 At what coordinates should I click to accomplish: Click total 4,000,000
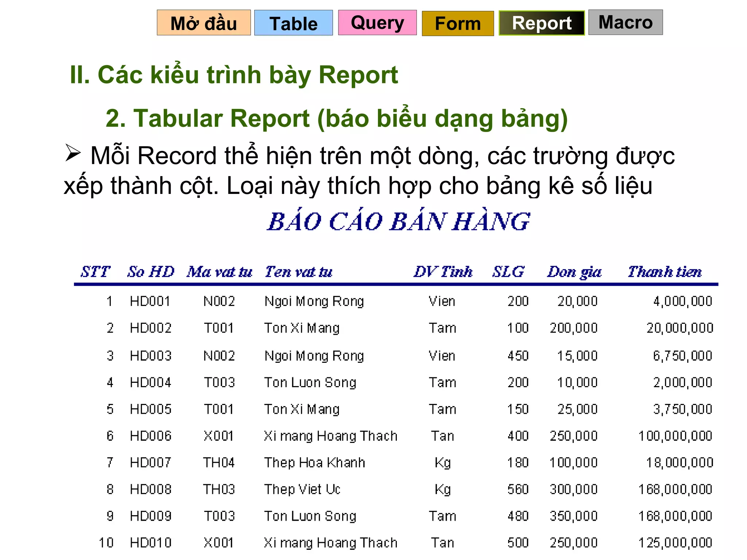(x=682, y=302)
